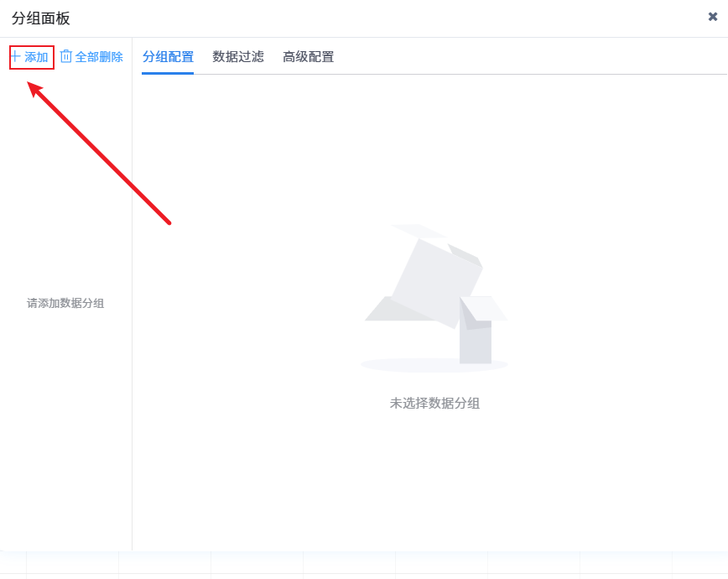Click the leftmost grid cell below the dialog
Screen dimensions: 728x579
click(13, 564)
